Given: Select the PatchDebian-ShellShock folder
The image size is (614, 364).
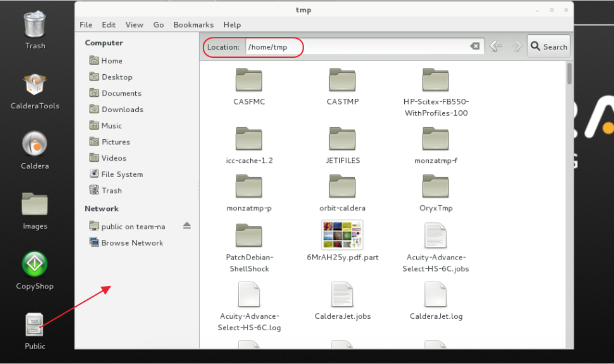Looking at the screenshot, I should tap(249, 235).
